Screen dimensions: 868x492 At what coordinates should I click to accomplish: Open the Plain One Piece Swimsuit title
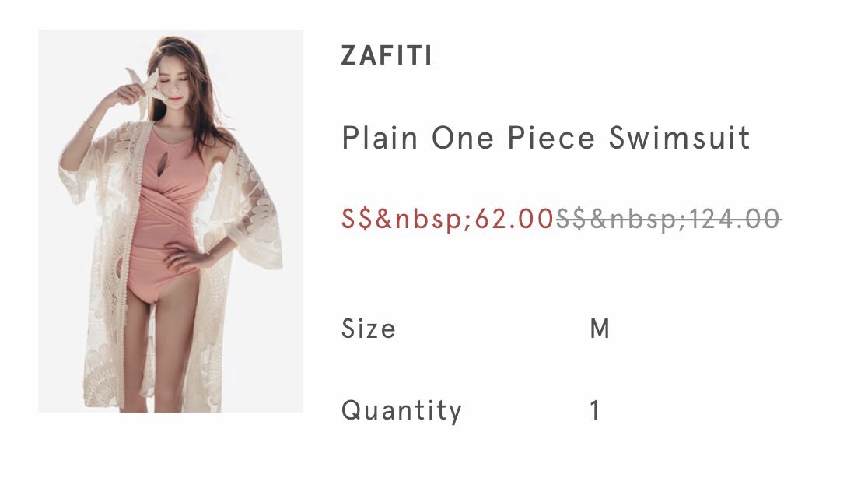coord(546,139)
